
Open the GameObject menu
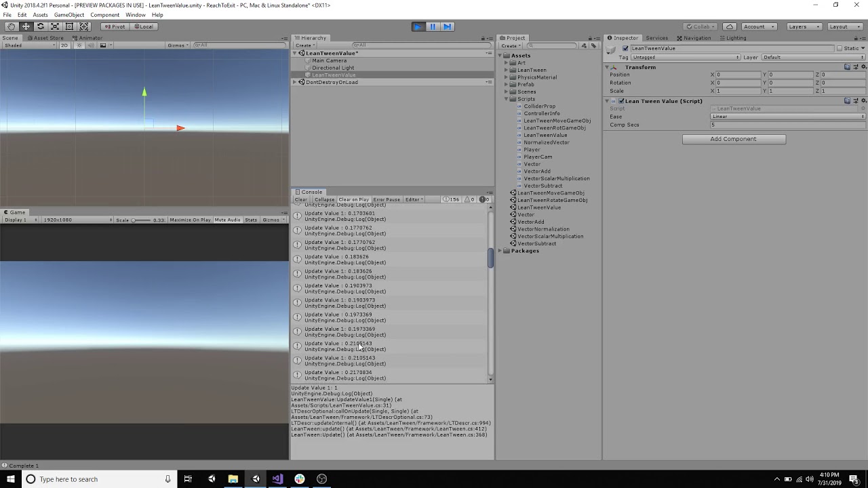(x=69, y=15)
